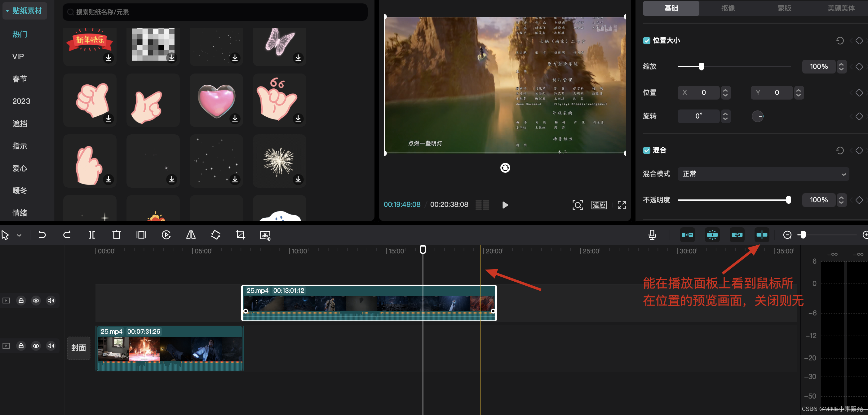
Task: Toggle clip linkage icon
Action: click(x=737, y=234)
